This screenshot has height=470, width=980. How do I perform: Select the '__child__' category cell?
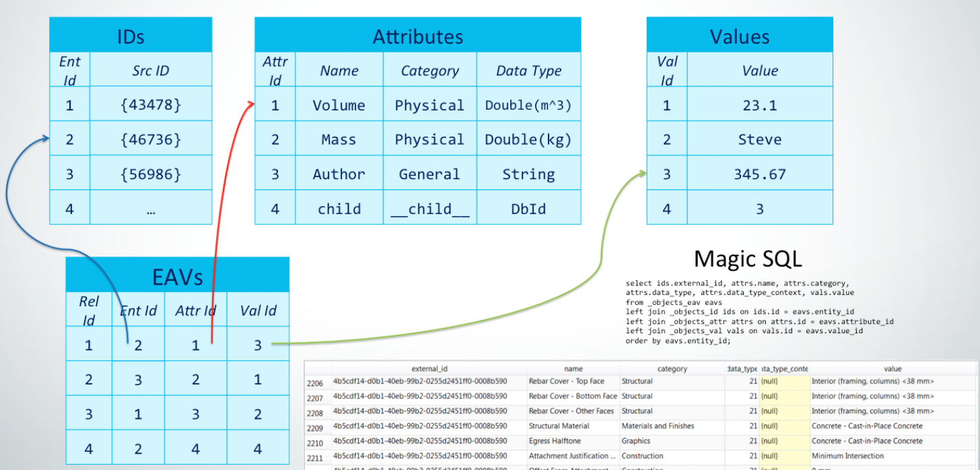coord(429,209)
